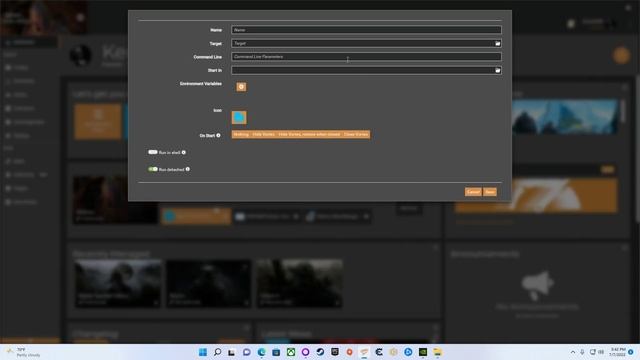640x360 pixels.
Task: Open taskbar Search
Action: point(218,352)
